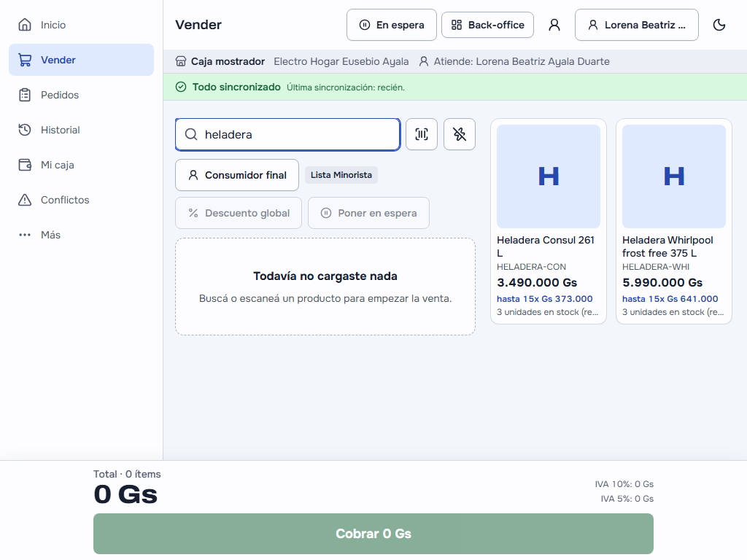The width and height of the screenshot is (747, 560).
Task: Open the Lorena Beatriz user dropdown
Action: [636, 25]
